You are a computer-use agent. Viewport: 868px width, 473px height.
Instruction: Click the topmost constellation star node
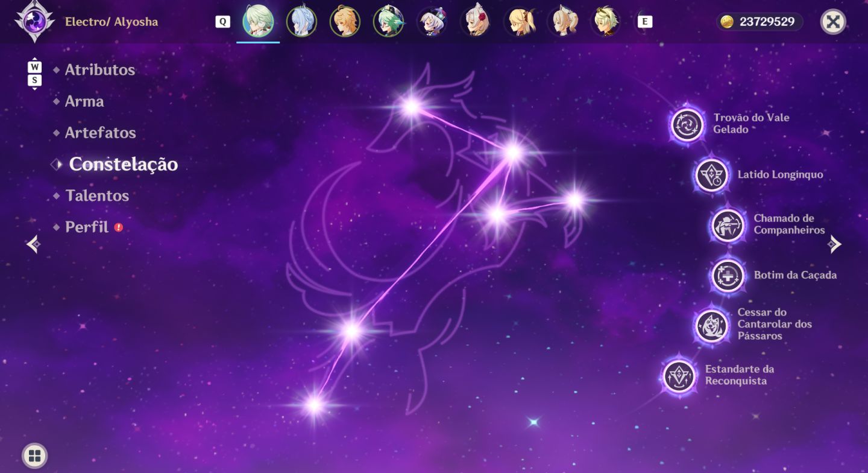pos(412,107)
